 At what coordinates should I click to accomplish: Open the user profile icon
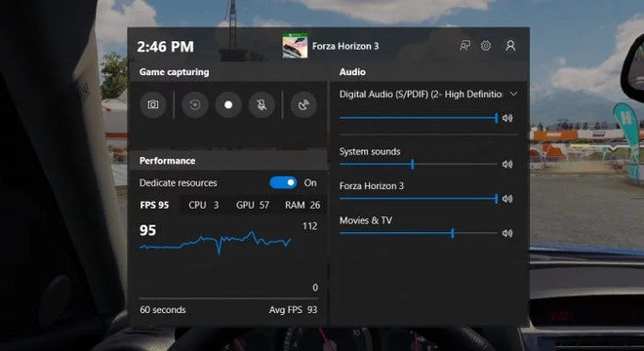point(510,46)
